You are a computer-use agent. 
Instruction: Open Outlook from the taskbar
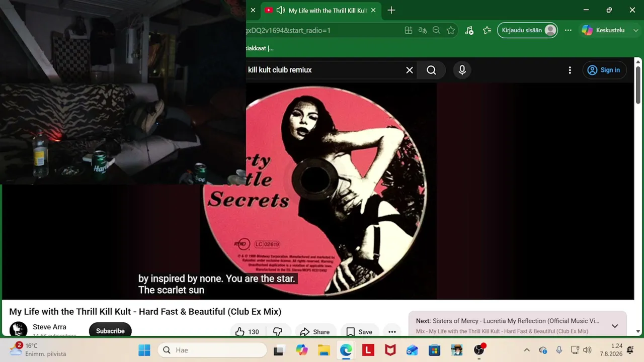coord(412,350)
